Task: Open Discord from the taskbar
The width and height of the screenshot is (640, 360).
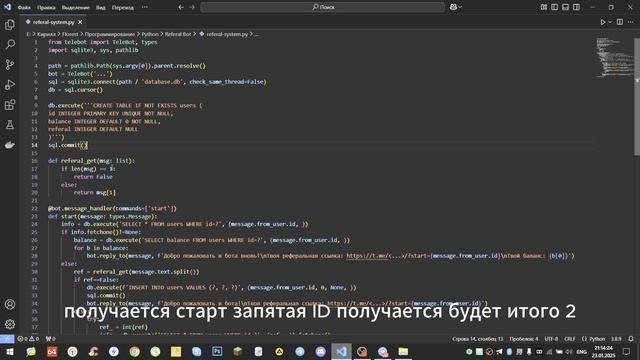Action: coord(320,351)
